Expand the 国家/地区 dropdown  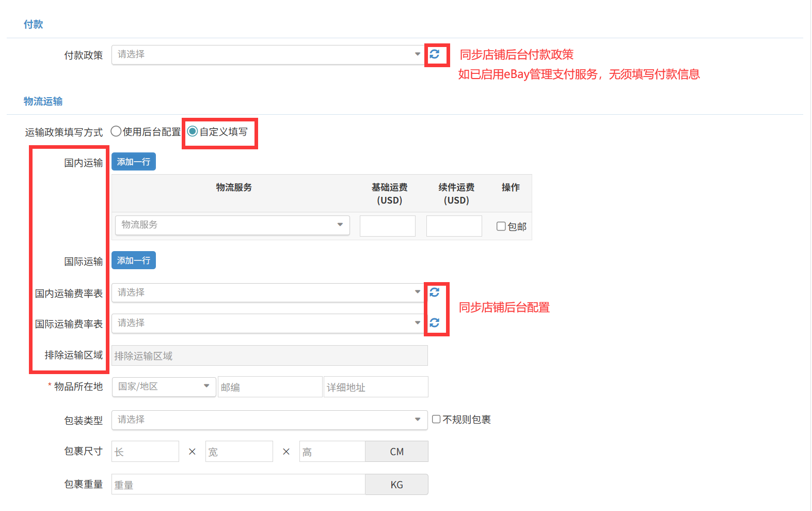[x=164, y=386]
